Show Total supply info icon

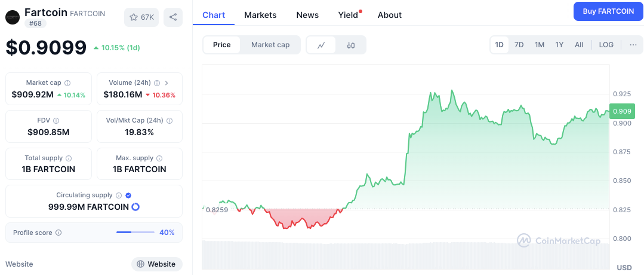click(69, 158)
